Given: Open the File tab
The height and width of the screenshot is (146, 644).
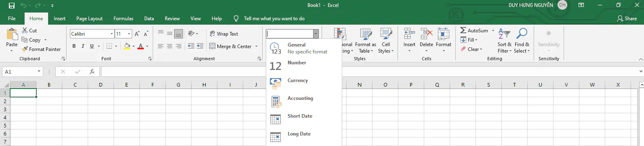Looking at the screenshot, I should [12, 19].
